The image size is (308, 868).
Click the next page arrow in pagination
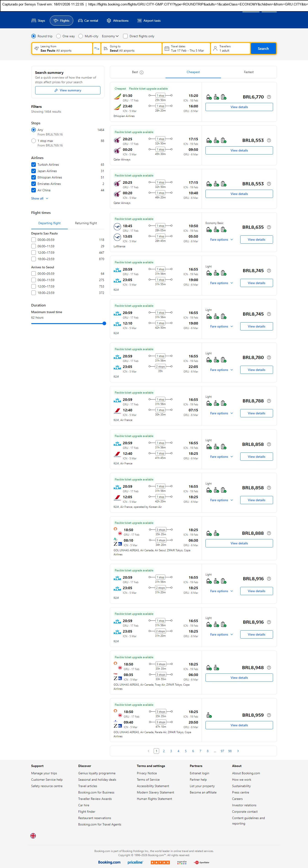coord(238,751)
